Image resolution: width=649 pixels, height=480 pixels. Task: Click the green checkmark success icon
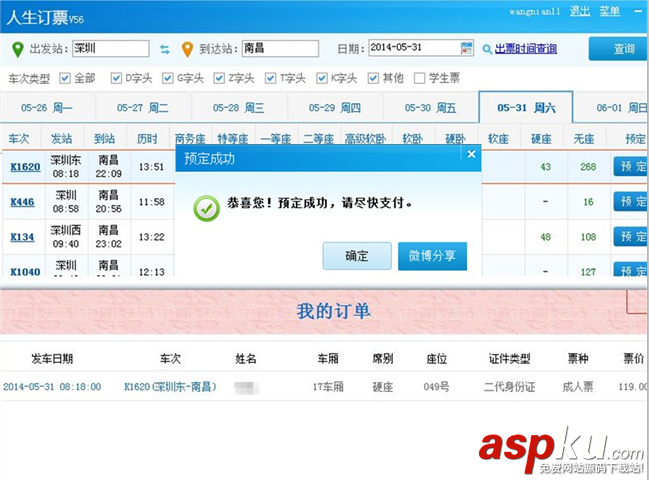[207, 208]
